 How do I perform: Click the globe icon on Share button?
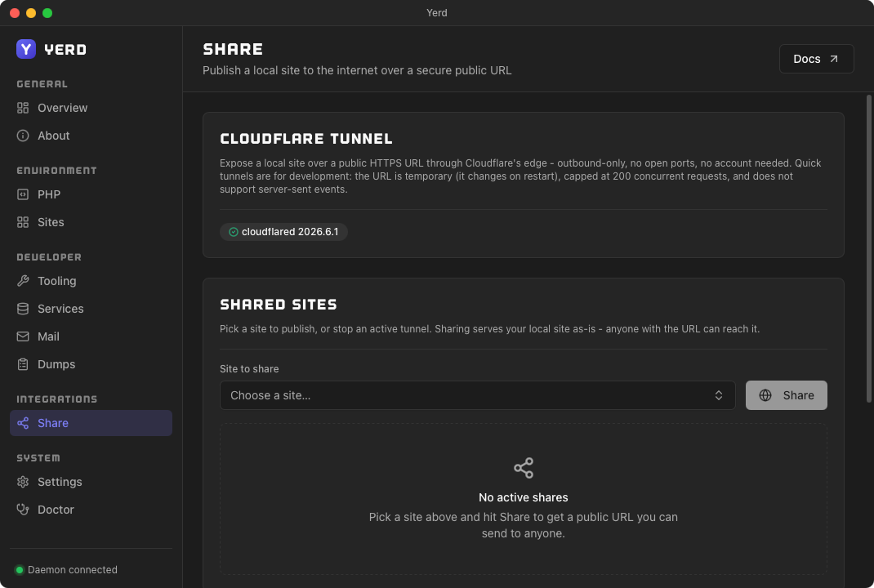(765, 395)
